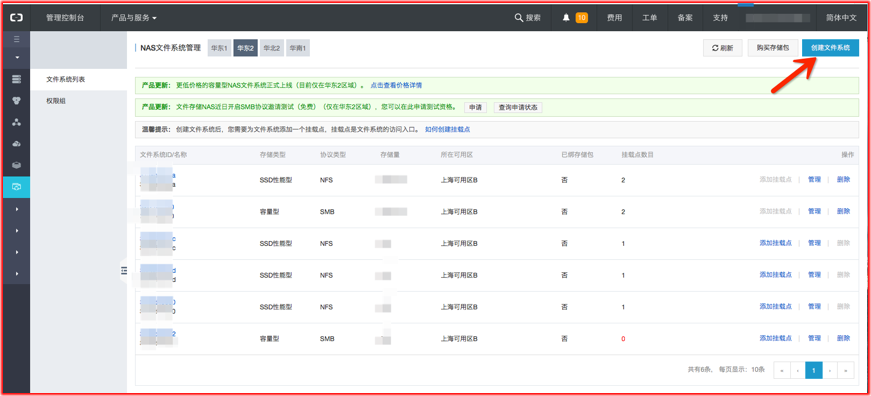Open the 简体中文 language selector

[x=841, y=18]
